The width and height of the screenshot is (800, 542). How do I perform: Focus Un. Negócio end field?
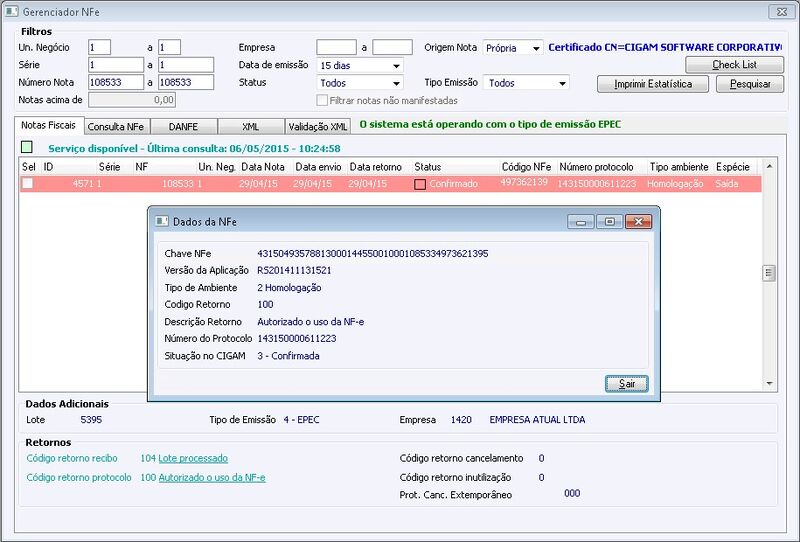[x=169, y=47]
